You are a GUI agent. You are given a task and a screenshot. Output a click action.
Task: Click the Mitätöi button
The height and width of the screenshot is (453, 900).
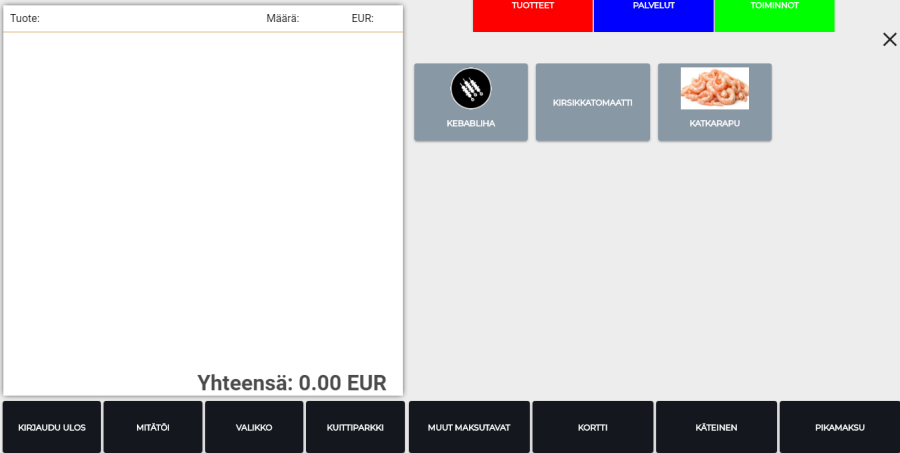(153, 427)
